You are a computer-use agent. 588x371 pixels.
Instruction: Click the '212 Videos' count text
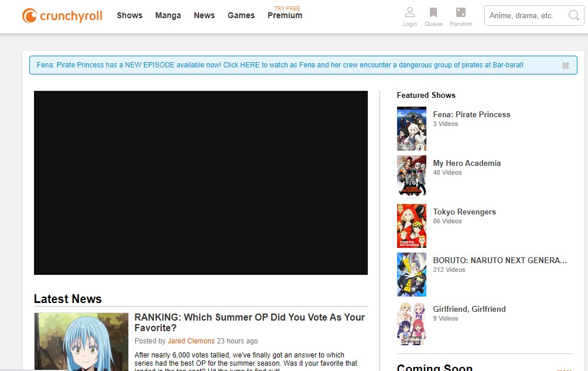pos(449,270)
